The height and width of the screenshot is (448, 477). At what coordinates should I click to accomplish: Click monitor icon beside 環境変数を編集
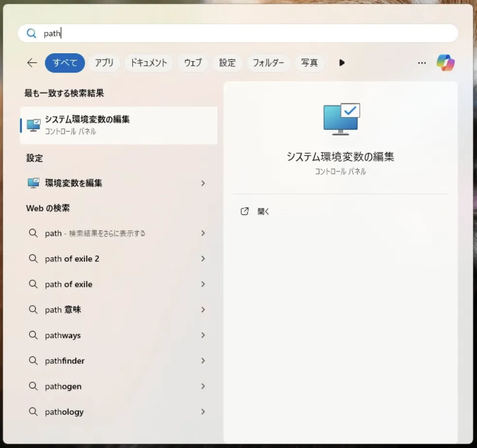(33, 183)
